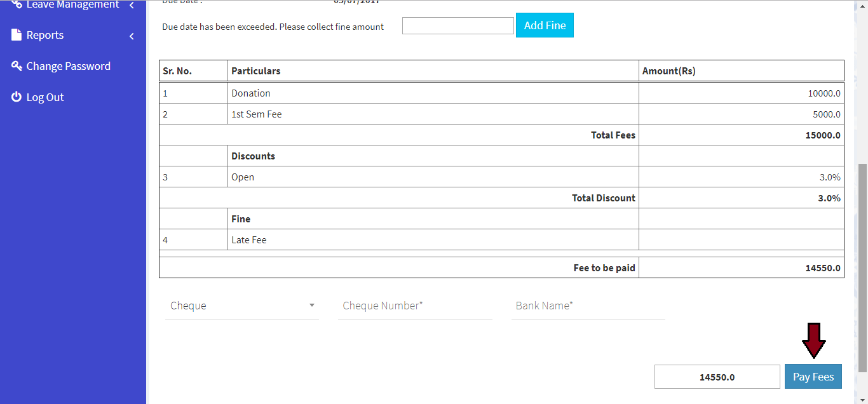The image size is (868, 404).
Task: Focus the fine amount input box
Action: (458, 26)
